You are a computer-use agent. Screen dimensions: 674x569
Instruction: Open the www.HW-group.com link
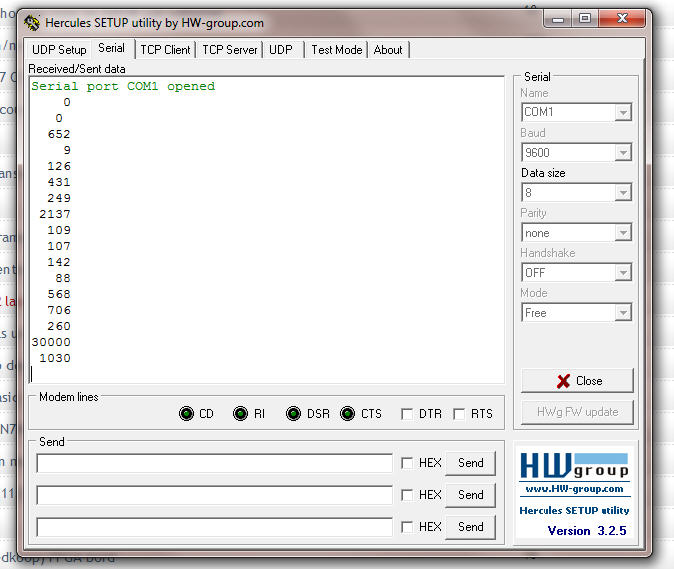coord(574,489)
